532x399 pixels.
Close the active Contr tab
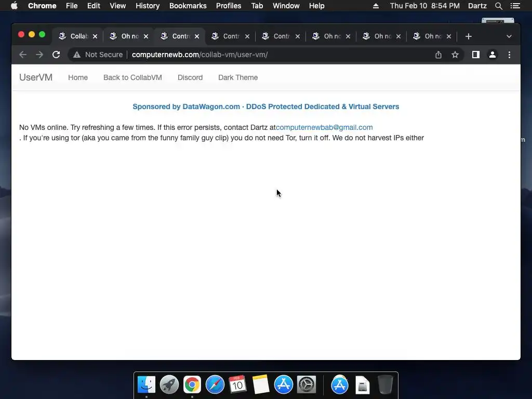tap(197, 36)
